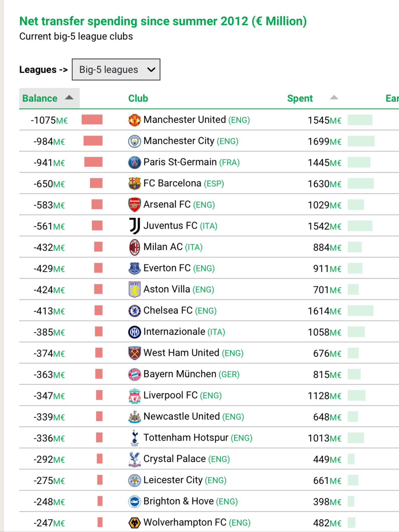Open the Big-5 leagues dropdown
Image resolution: width=399 pixels, height=532 pixels.
click(x=116, y=70)
